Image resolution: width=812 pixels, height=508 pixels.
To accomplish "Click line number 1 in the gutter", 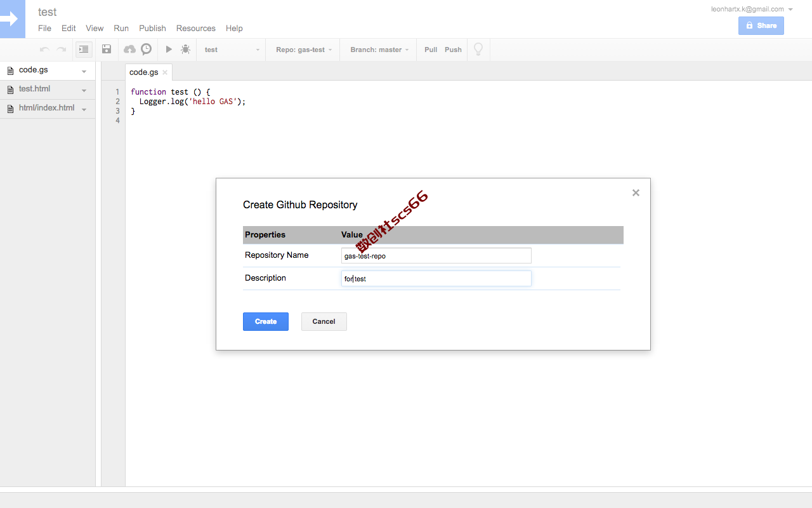I will [117, 92].
